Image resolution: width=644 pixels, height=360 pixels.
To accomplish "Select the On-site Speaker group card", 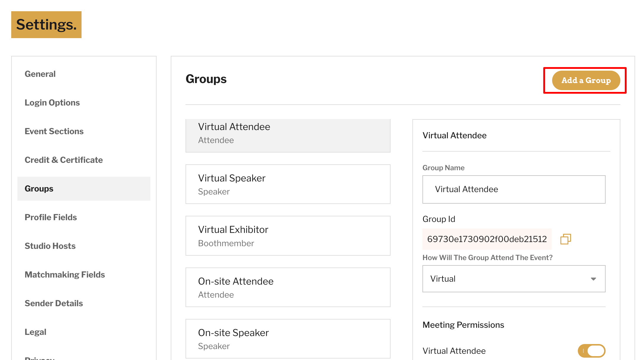I will [x=288, y=339].
